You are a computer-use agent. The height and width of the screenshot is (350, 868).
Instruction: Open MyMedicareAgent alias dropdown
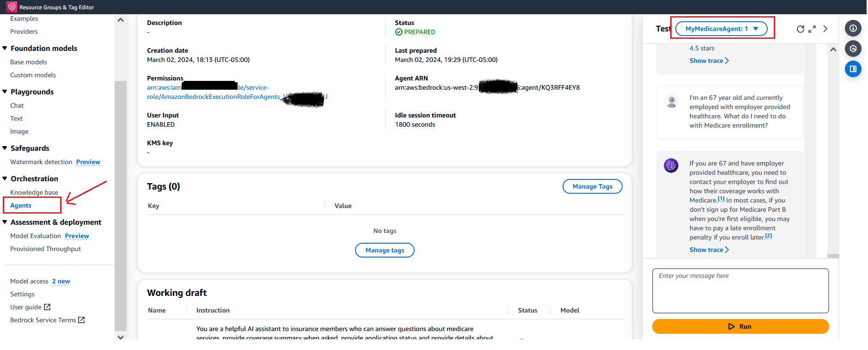(721, 29)
